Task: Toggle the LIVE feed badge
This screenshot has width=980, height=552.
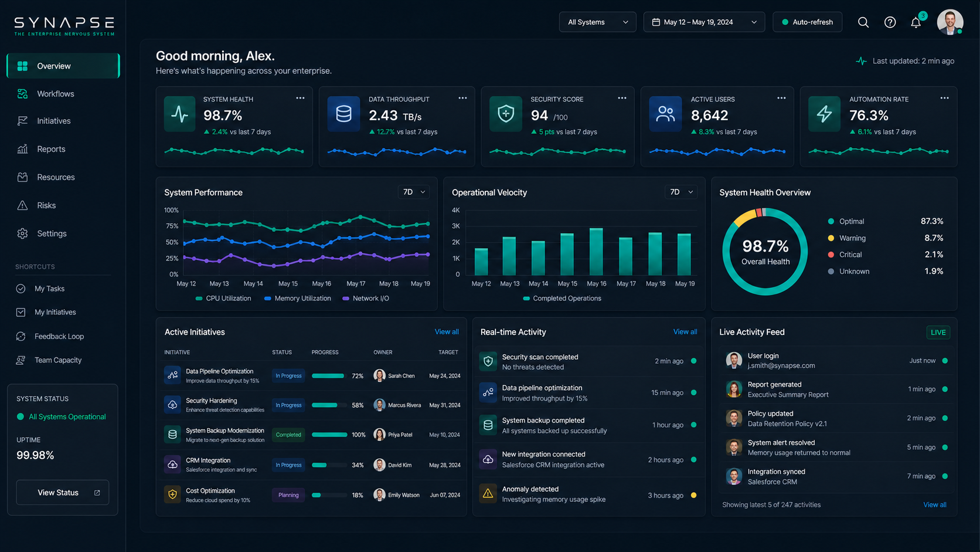Action: tap(938, 333)
